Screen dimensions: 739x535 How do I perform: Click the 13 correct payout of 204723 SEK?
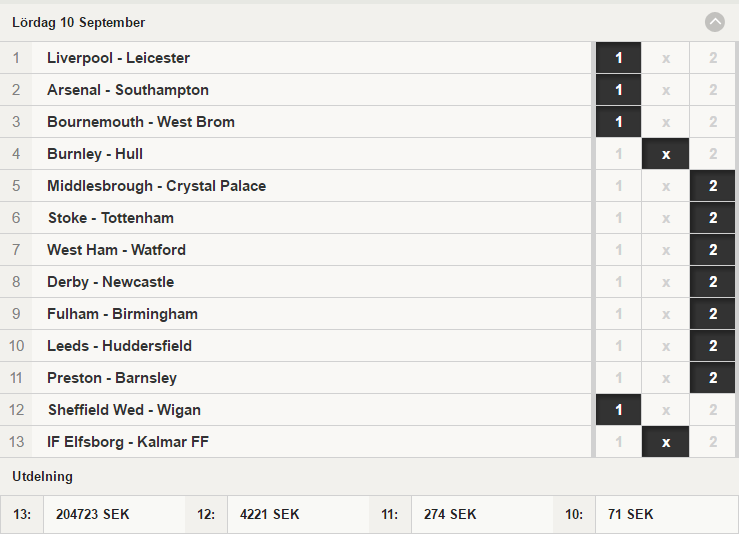coord(92,514)
